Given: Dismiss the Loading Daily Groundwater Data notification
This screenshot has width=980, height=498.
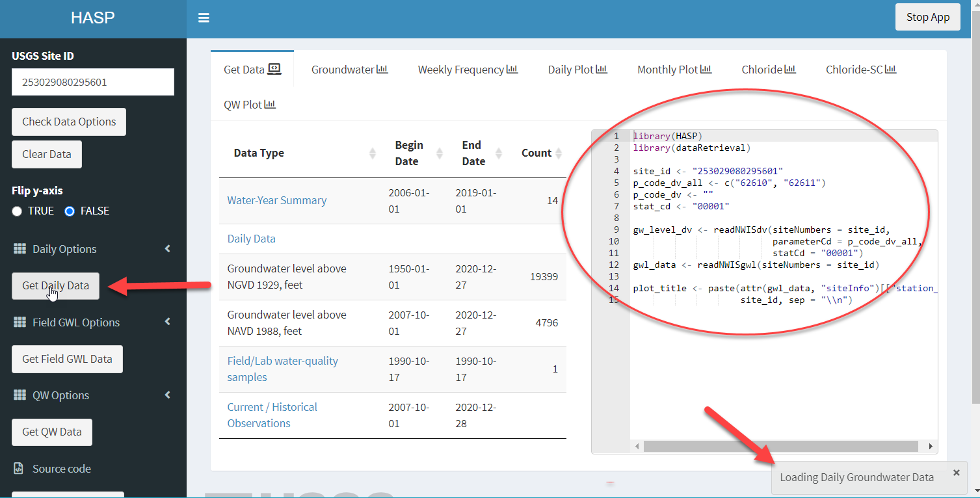Looking at the screenshot, I should 956,473.
